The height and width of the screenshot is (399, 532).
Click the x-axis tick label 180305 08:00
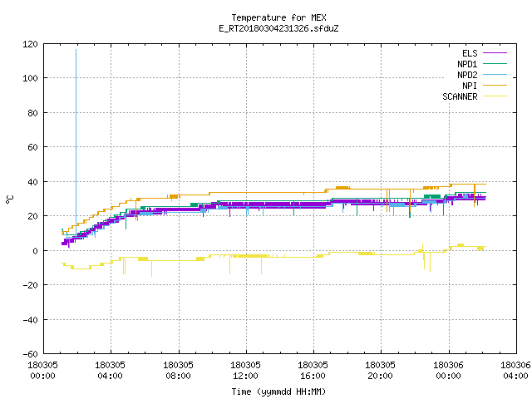click(x=178, y=371)
